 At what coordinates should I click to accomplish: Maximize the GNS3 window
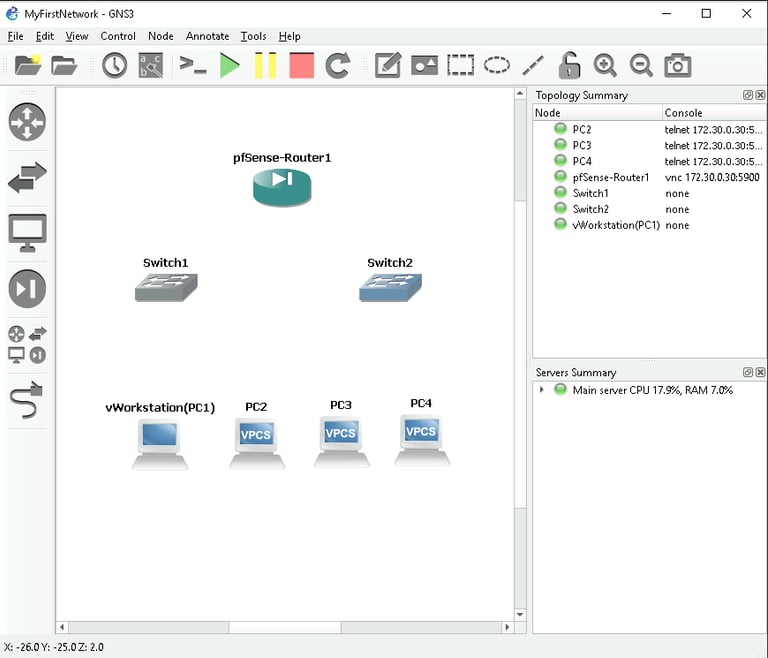coord(706,14)
